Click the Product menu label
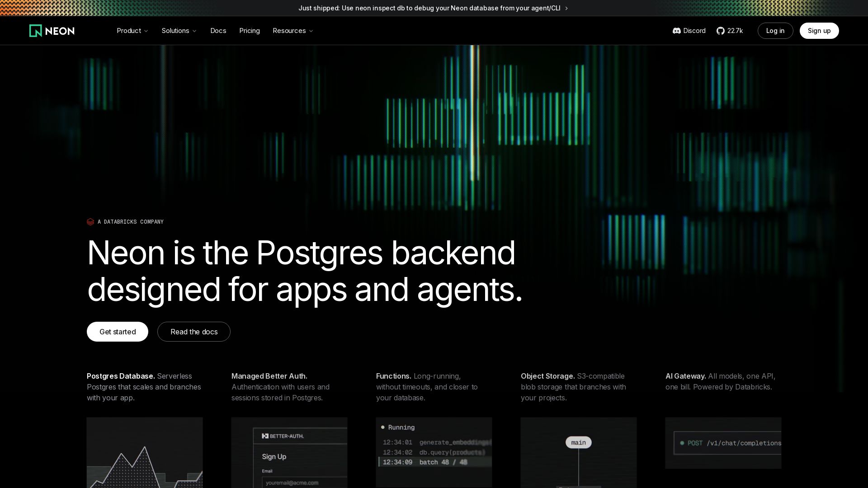The image size is (868, 488). (129, 31)
